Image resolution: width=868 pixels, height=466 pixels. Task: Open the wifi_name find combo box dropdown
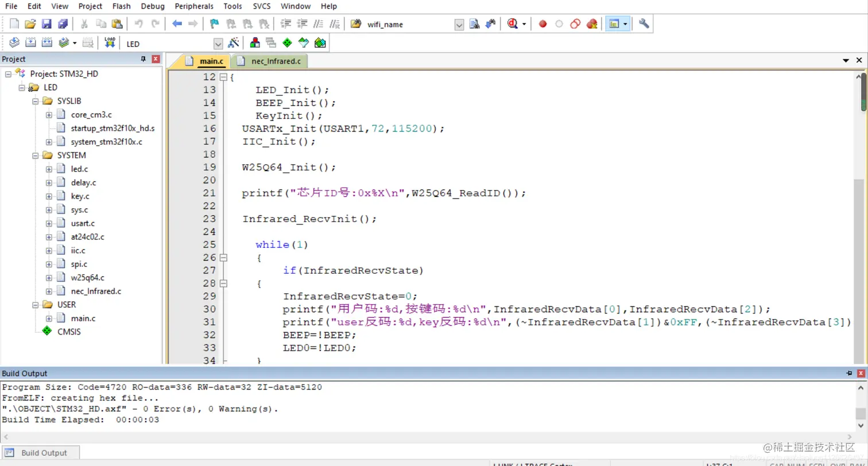tap(459, 25)
